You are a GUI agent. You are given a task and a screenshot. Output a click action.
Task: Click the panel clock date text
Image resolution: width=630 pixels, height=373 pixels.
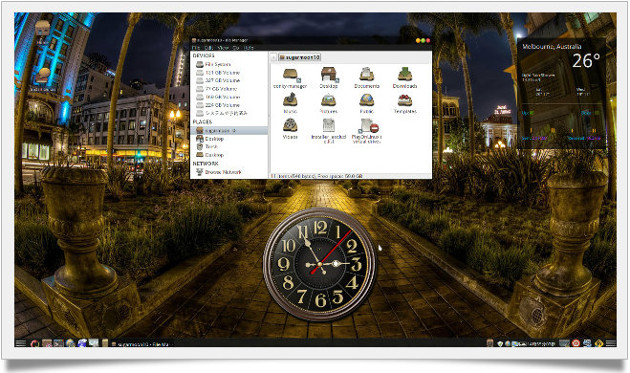[542, 344]
